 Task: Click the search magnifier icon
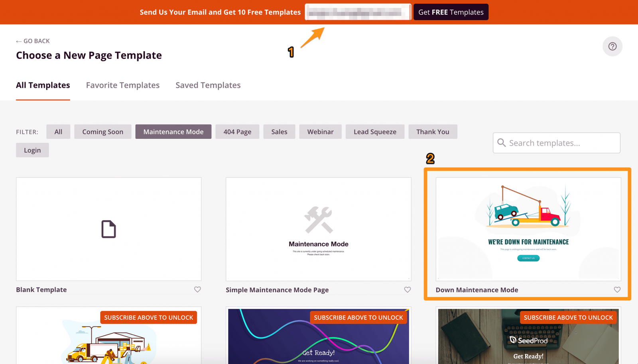502,143
